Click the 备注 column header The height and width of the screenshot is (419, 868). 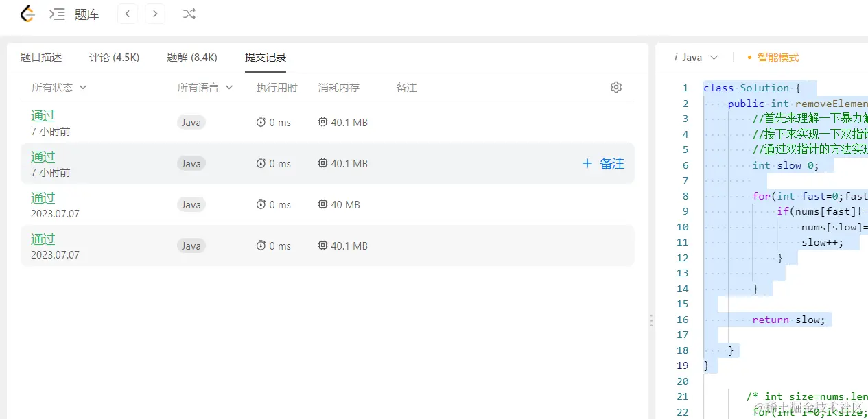pyautogui.click(x=406, y=88)
